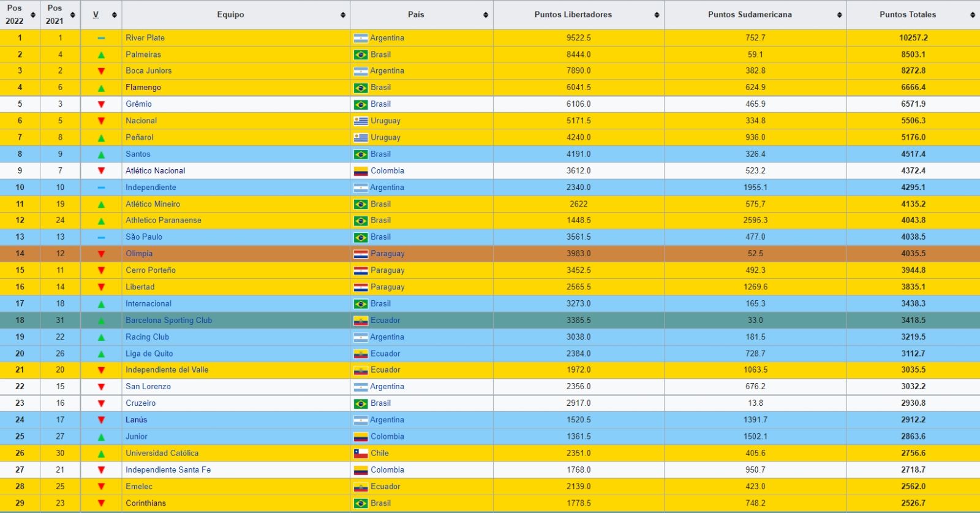Screen dimensions: 980x513
Task: Click the blue no-change dash in River Plate's row
Action: [101, 38]
